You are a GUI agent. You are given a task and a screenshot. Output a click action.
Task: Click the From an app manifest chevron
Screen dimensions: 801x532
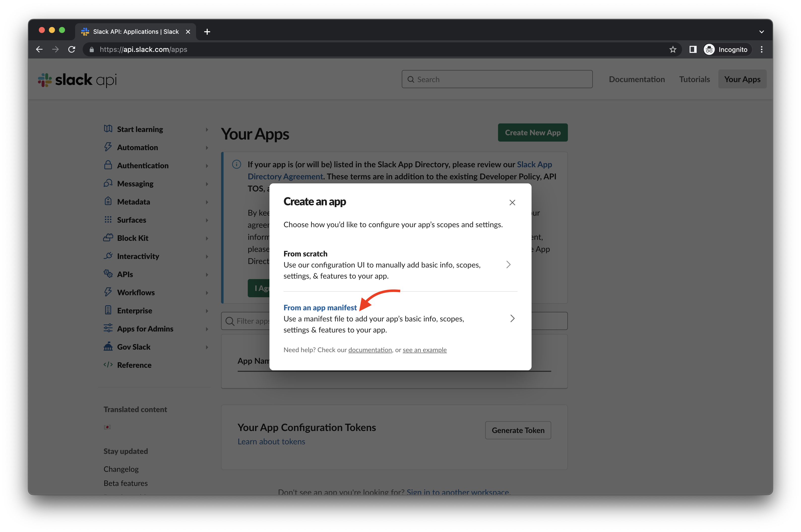[512, 318]
